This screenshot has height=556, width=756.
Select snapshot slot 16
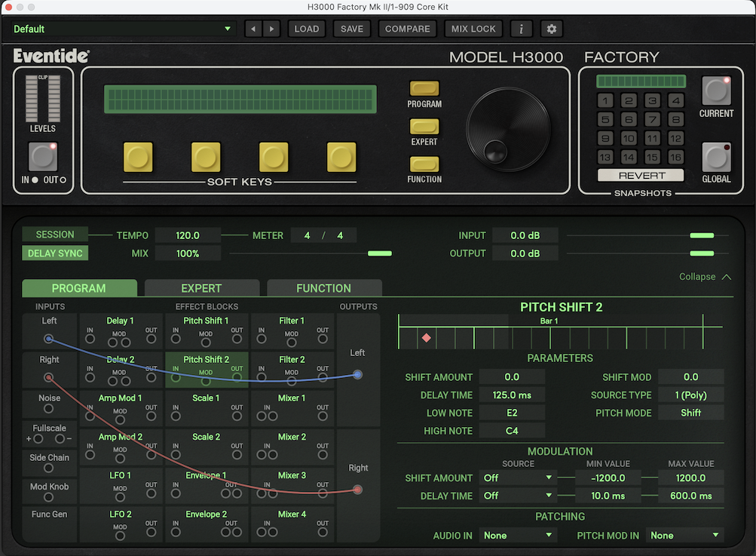pos(676,158)
